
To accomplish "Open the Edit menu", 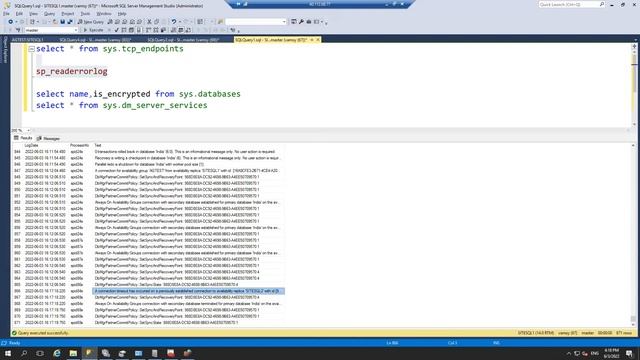I will point(19,13).
